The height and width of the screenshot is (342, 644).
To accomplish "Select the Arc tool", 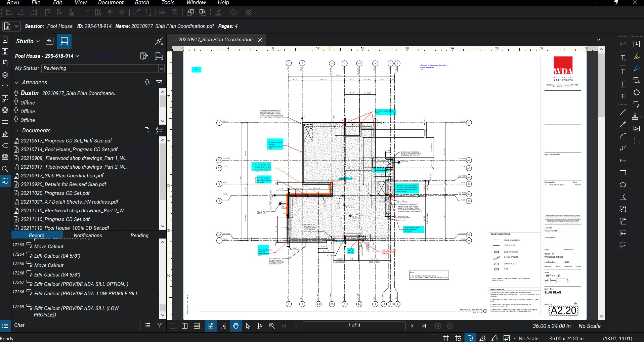I will 622,137.
